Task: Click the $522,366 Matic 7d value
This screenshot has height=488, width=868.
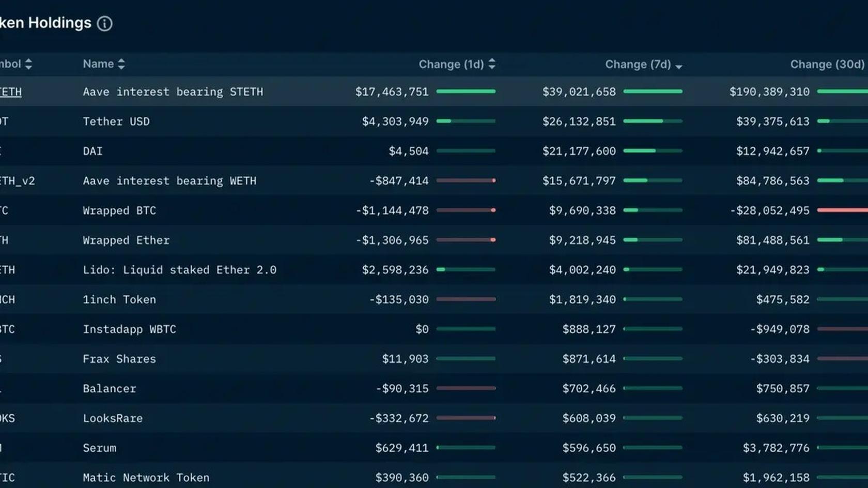Action: pos(589,478)
